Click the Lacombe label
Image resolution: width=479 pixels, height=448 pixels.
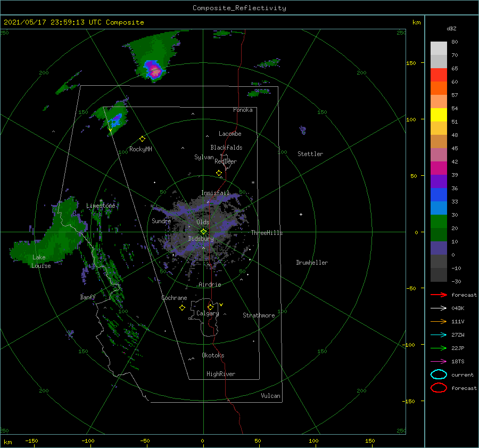pos(230,134)
